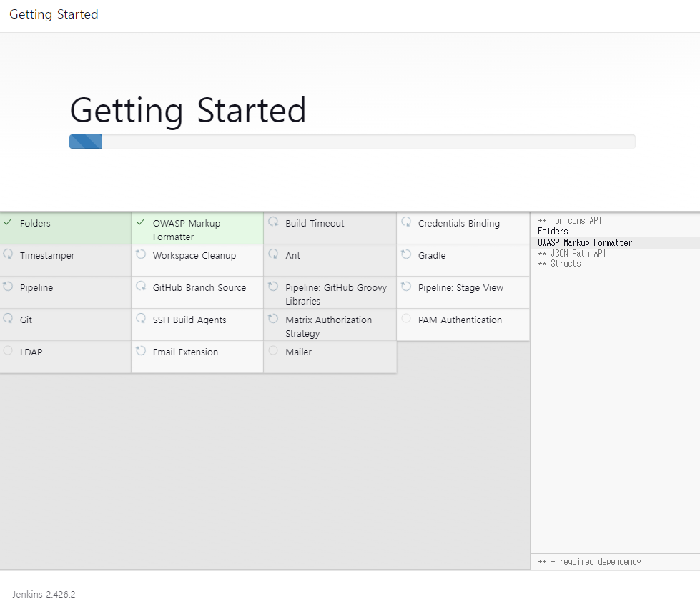Select the Workspace Cleanup plugin label
The width and height of the screenshot is (700, 604).
[x=194, y=255]
